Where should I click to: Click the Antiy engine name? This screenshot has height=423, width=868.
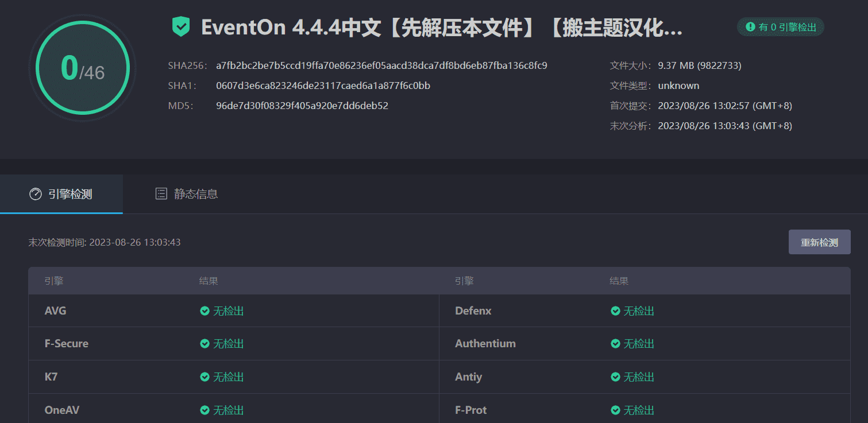pyautogui.click(x=469, y=377)
